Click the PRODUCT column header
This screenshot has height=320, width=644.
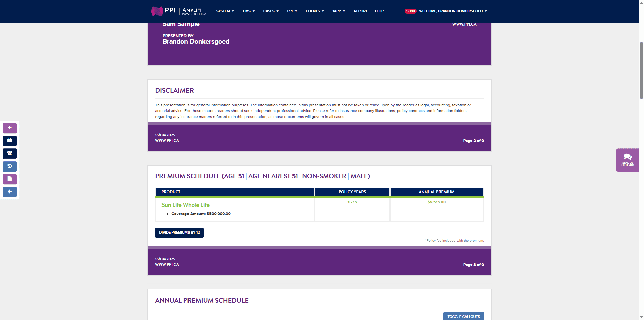tap(235, 192)
